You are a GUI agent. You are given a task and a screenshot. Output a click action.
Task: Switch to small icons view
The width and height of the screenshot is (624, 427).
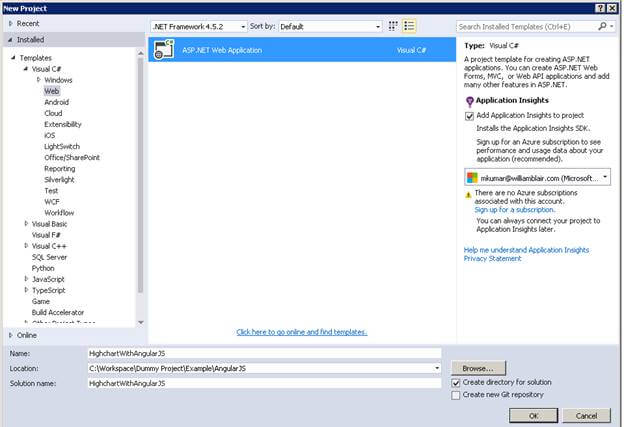pyautogui.click(x=393, y=26)
